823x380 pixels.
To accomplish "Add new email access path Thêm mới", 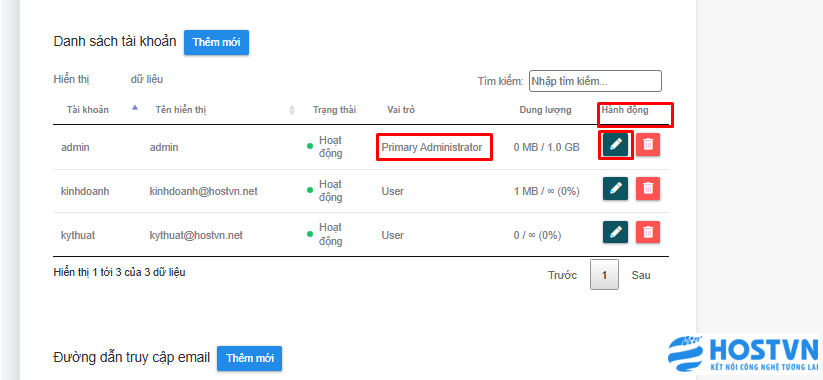I will [x=249, y=358].
